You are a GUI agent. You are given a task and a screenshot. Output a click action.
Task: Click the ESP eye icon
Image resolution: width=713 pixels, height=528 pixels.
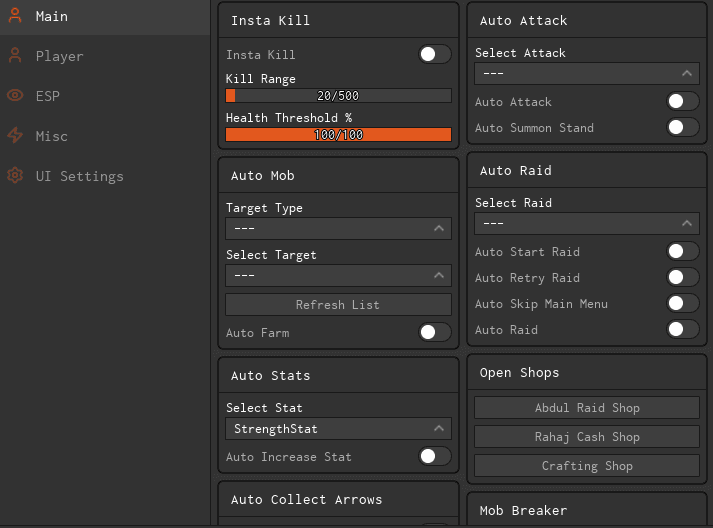click(15, 96)
